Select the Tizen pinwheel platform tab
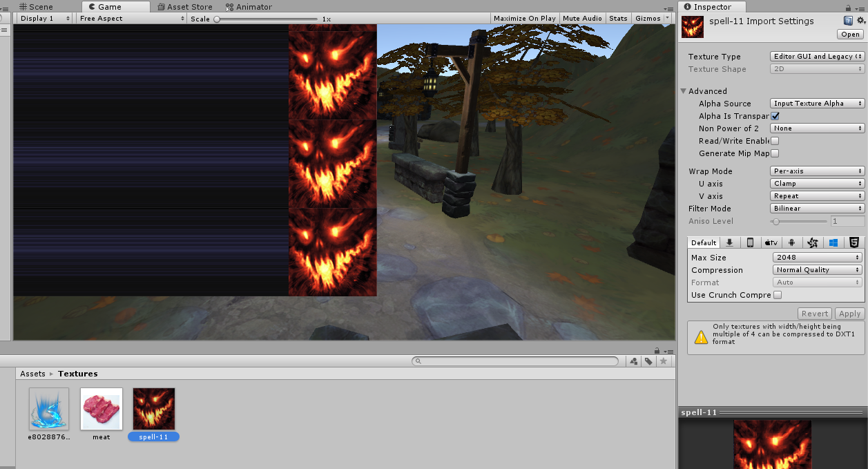 pos(813,242)
